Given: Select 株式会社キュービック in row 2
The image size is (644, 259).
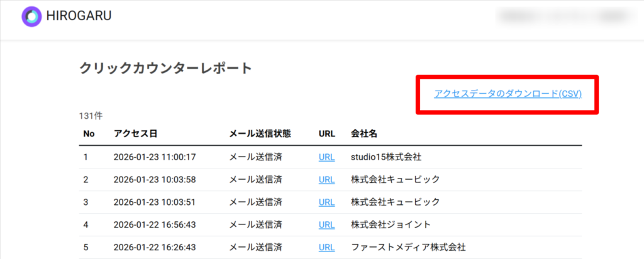Looking at the screenshot, I should point(395,179).
